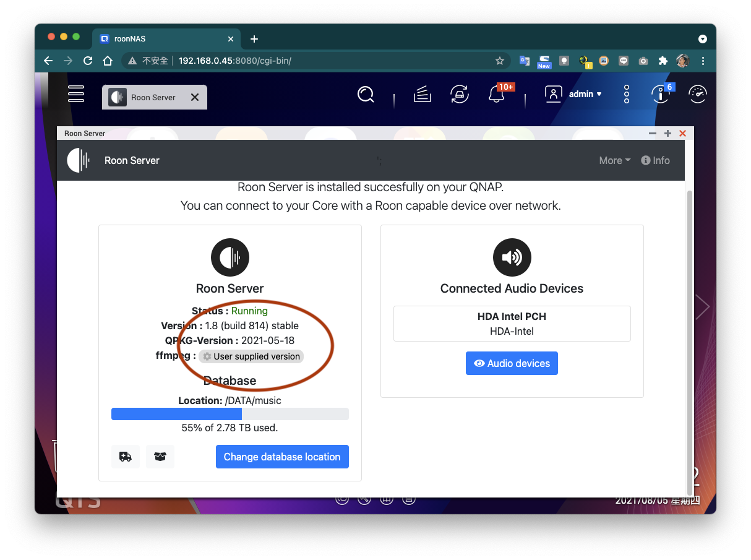Viewport: 751px width, 560px height.
Task: Open a new Chrome tab
Action: (254, 38)
